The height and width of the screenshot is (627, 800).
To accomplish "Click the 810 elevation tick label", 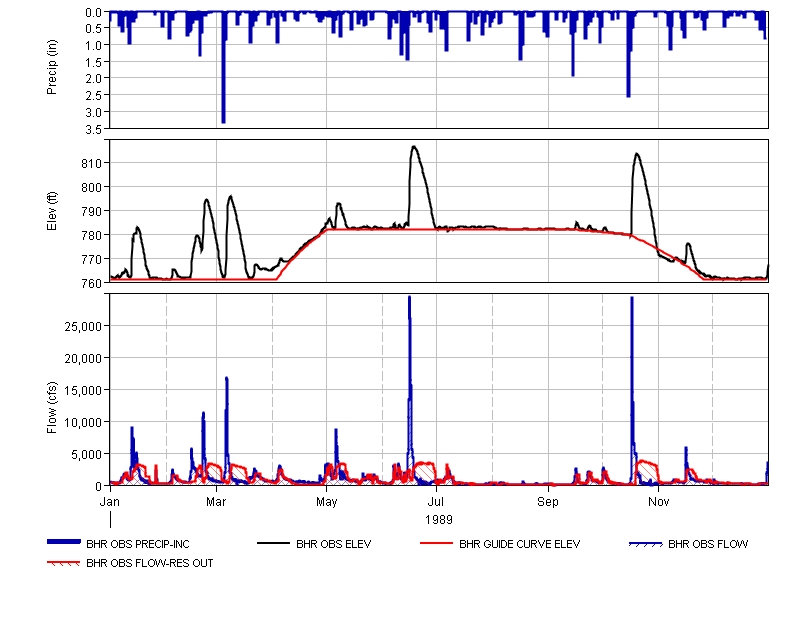I will point(92,163).
